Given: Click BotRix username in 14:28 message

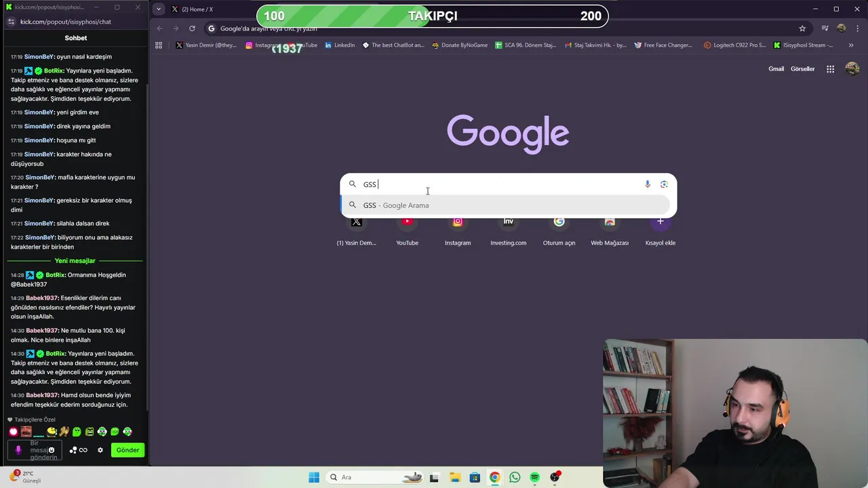Looking at the screenshot, I should [x=55, y=275].
